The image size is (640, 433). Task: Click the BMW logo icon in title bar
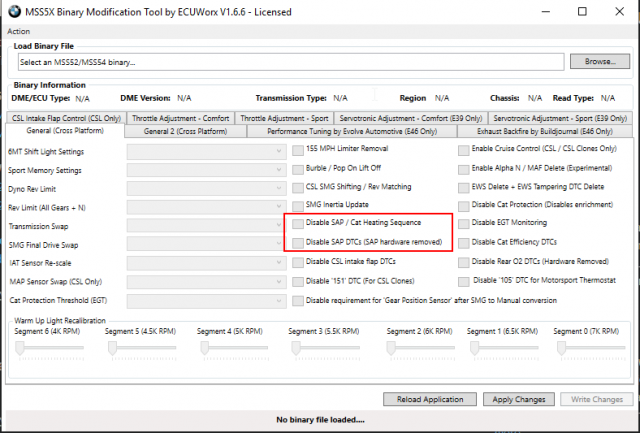14,12
